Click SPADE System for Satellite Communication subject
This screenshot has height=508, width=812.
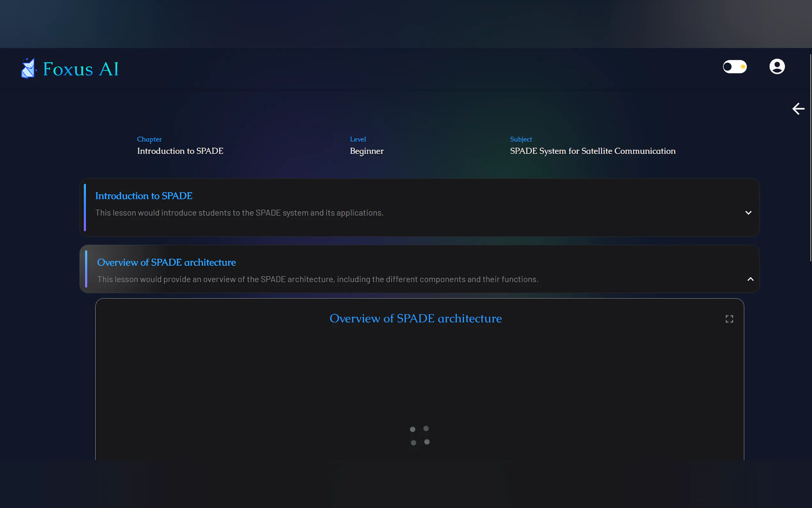(592, 151)
